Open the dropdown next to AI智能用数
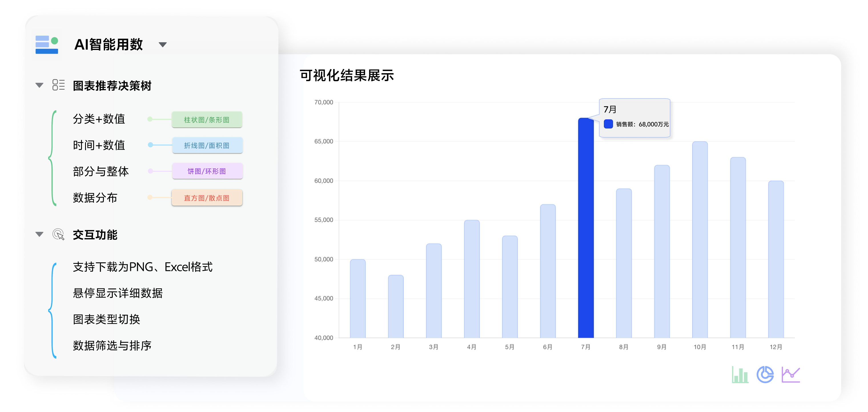868x412 pixels. (x=162, y=44)
